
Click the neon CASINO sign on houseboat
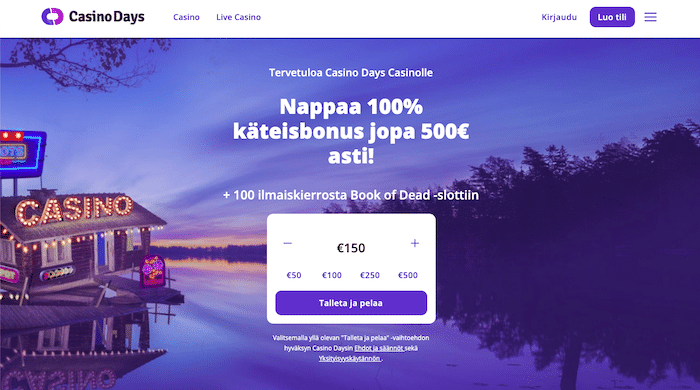point(74,209)
